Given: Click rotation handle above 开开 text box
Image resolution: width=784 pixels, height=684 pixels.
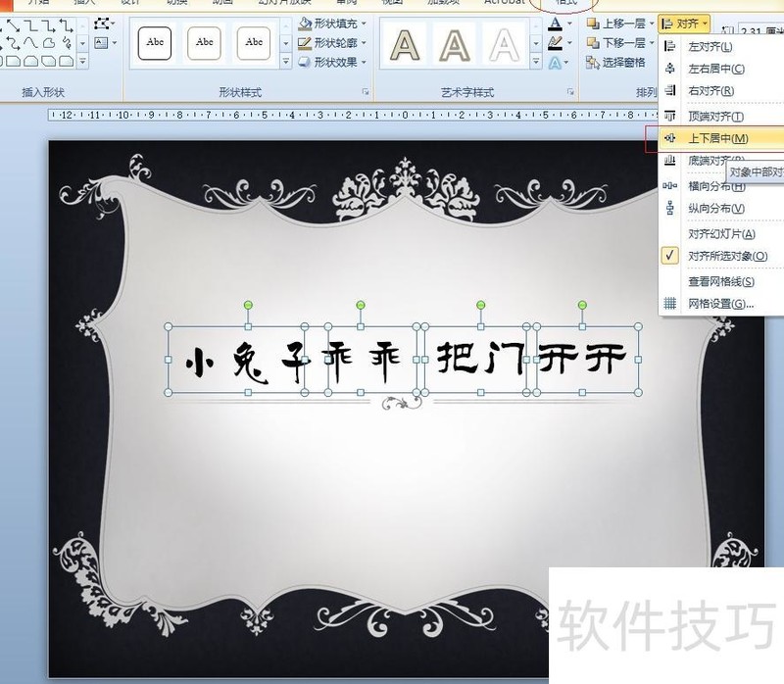Looking at the screenshot, I should click(582, 305).
